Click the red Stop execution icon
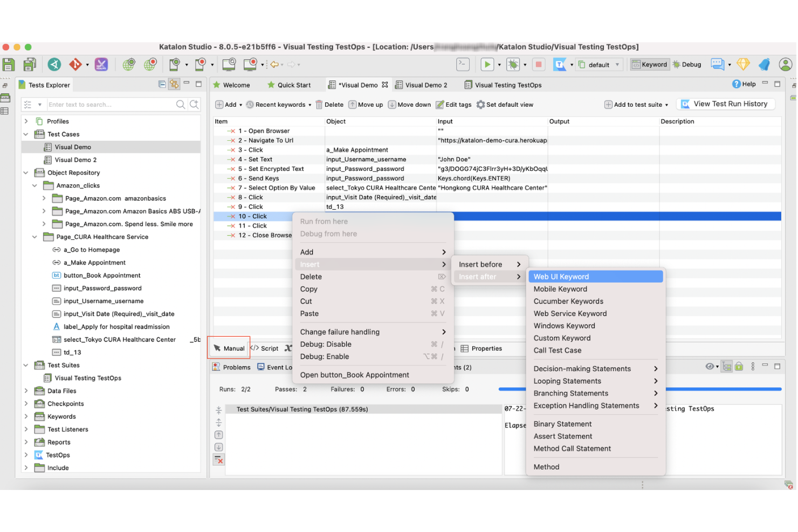The height and width of the screenshot is (532, 798). (x=539, y=64)
